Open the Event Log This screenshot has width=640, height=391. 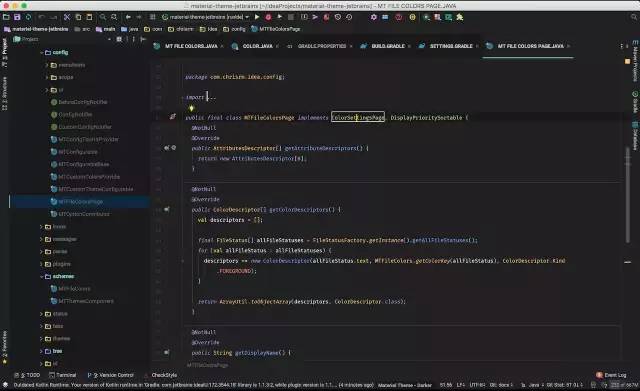611,375
